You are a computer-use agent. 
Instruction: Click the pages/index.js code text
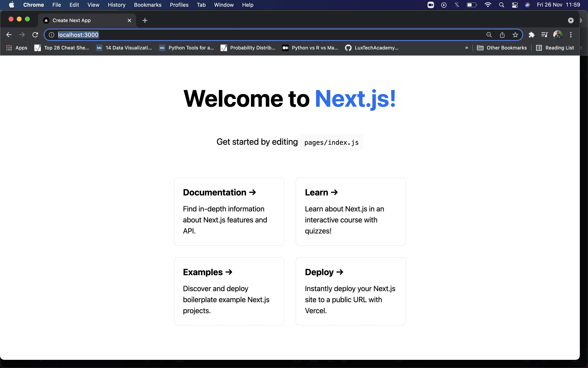[x=331, y=142]
